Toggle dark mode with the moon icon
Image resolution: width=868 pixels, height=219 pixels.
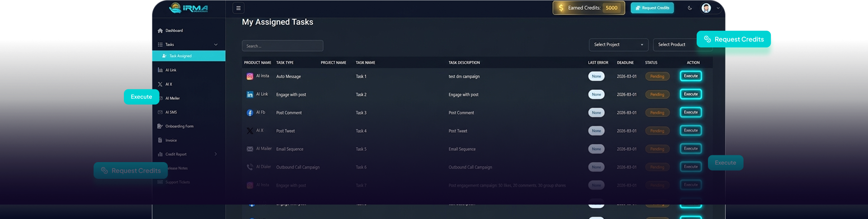[690, 8]
